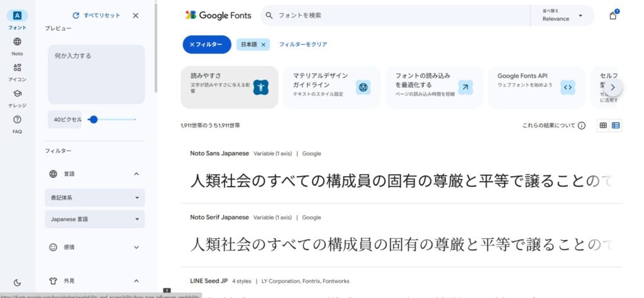
Task: Adjust the preview font size slider
Action: click(x=94, y=119)
